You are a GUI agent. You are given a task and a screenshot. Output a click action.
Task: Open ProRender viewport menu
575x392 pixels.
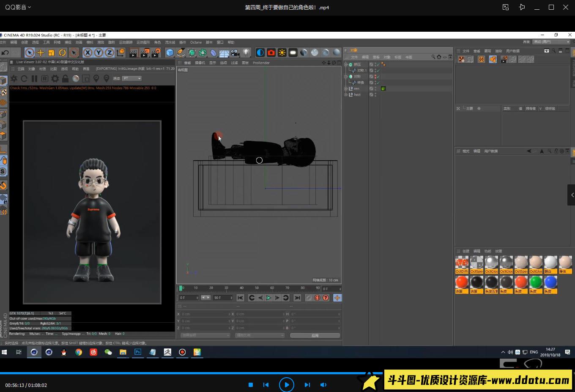click(261, 63)
